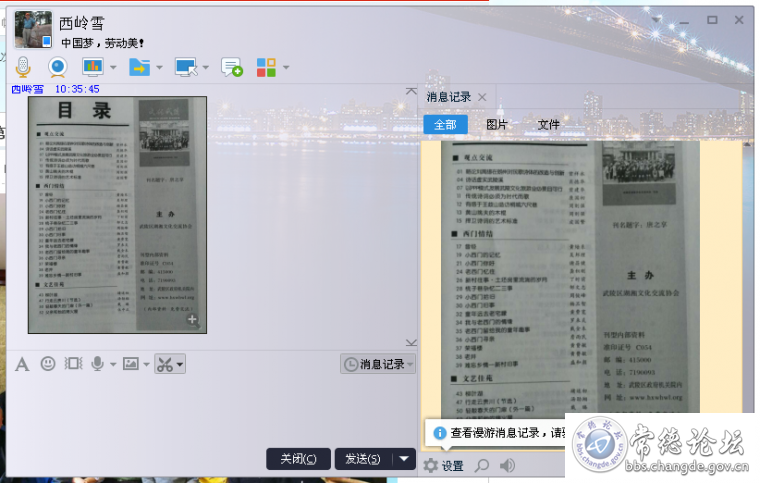
Task: Expand the remote desktop dropdown arrow
Action: tap(206, 67)
